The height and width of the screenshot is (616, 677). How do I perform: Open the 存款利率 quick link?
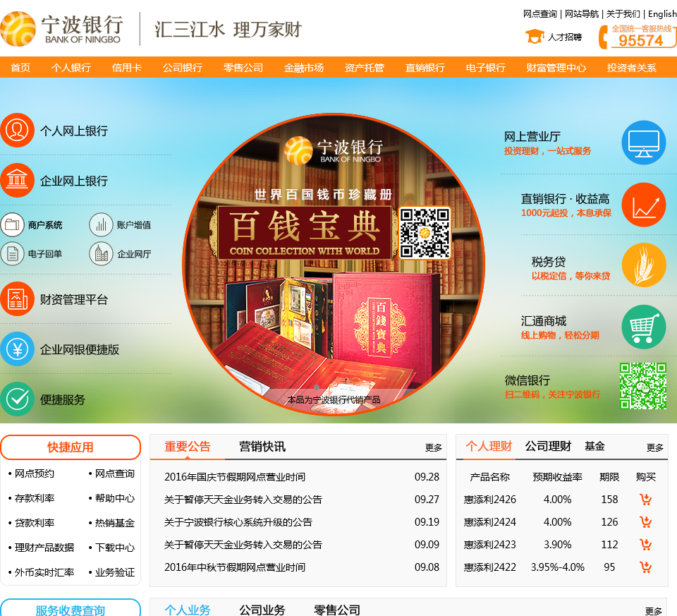point(34,498)
